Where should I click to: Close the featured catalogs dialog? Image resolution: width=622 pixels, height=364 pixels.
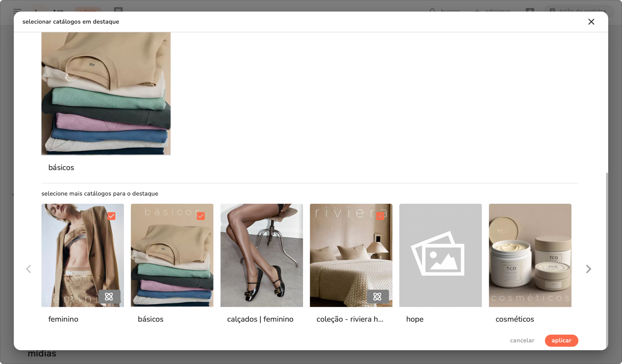coord(591,22)
